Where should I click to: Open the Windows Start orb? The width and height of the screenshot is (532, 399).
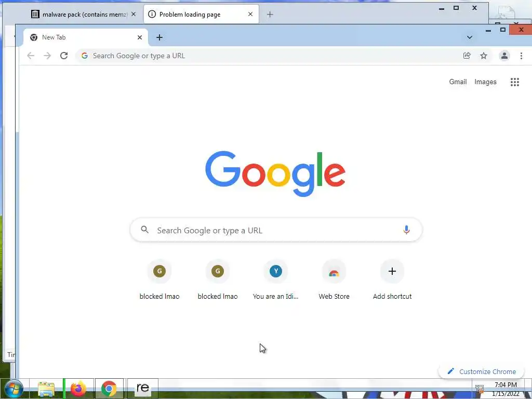point(14,389)
